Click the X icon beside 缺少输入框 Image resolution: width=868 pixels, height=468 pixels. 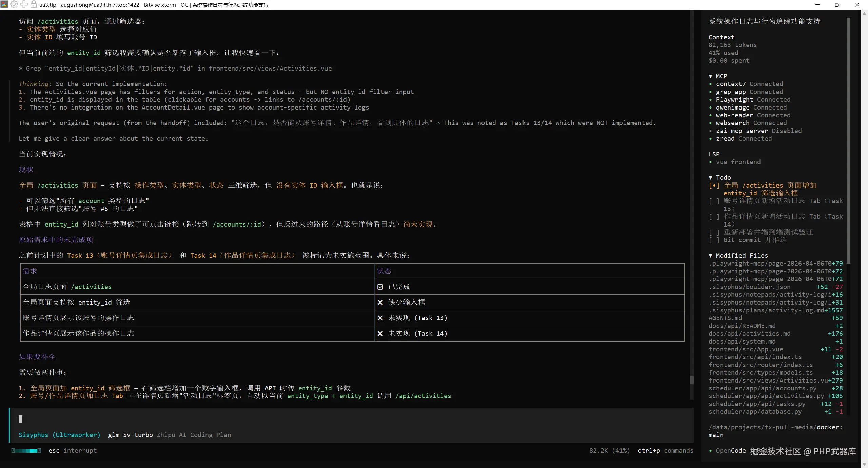click(x=380, y=303)
